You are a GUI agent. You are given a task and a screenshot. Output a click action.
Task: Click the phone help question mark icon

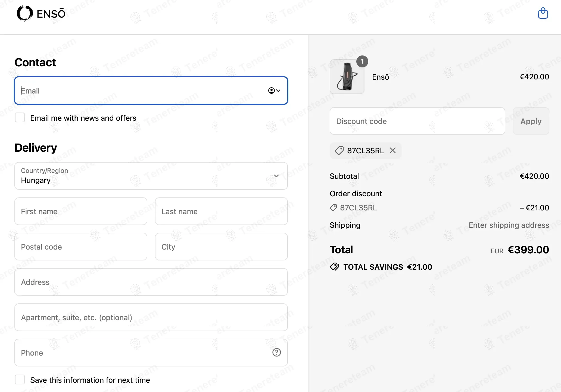[x=276, y=352]
